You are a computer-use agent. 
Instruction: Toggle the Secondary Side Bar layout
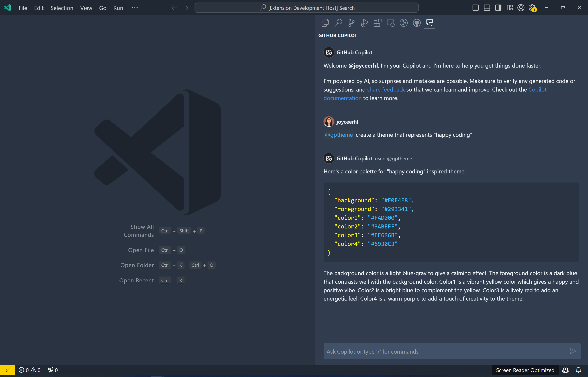(498, 8)
